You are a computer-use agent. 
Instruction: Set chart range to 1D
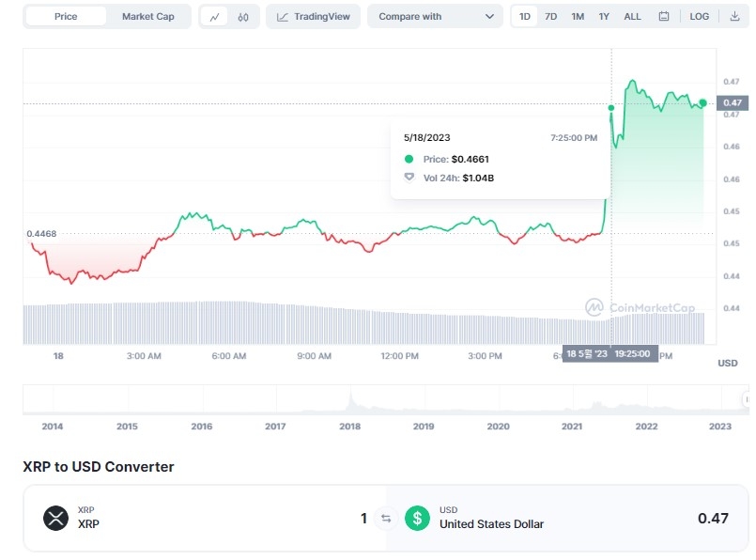[x=525, y=16]
